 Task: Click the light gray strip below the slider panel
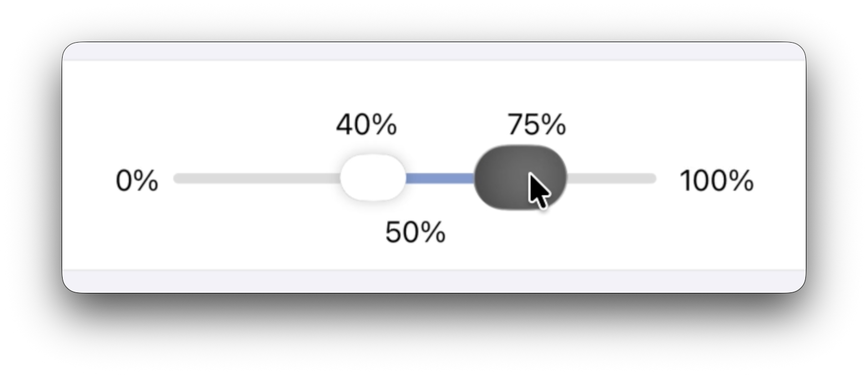pos(433,281)
